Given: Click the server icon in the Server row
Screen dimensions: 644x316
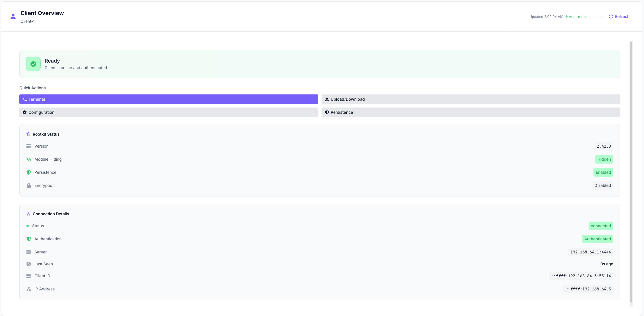Looking at the screenshot, I should 29,252.
